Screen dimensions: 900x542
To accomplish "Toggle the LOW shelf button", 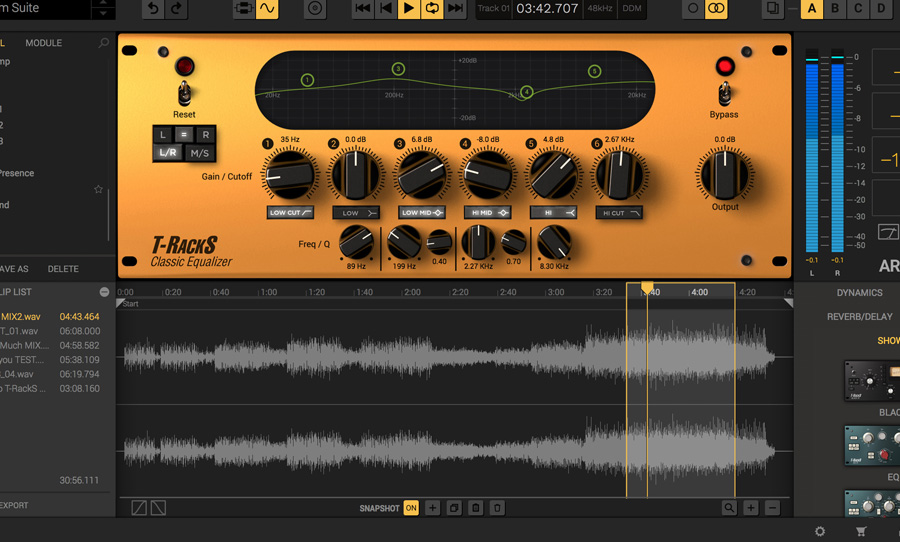I will click(x=356, y=213).
